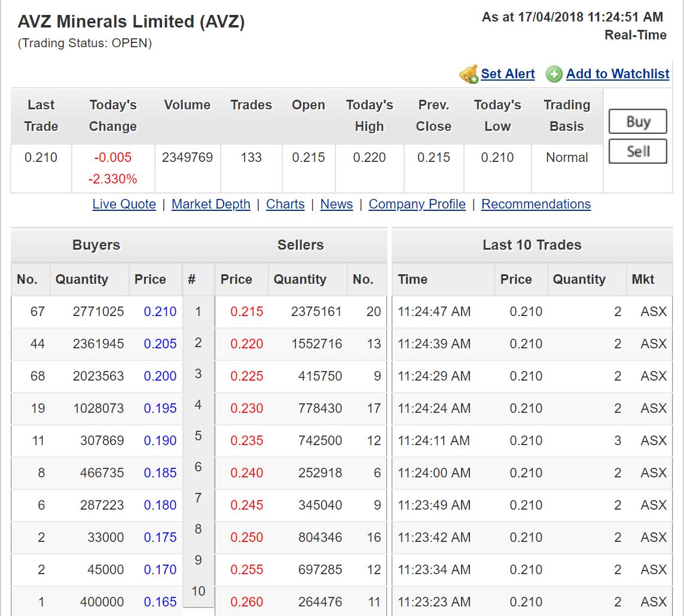The image size is (684, 616).
Task: Click buyer quantity 1028073
Action: 99,409
